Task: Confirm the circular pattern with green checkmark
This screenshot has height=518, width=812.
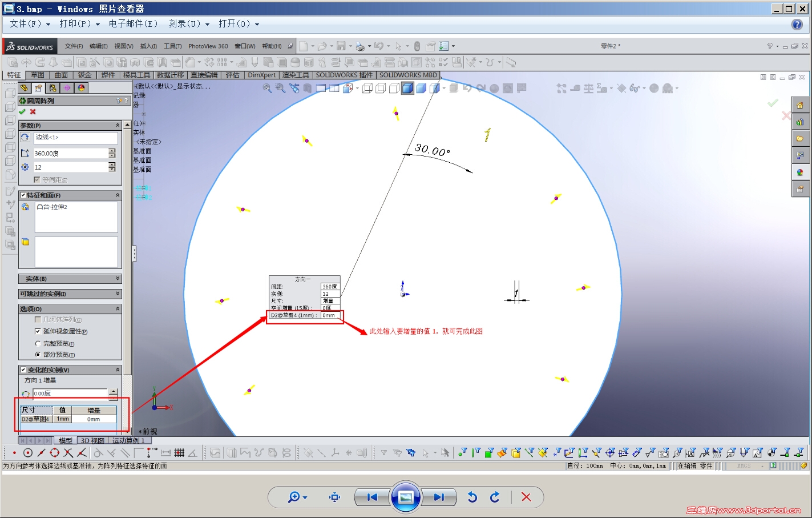Action: coord(22,112)
